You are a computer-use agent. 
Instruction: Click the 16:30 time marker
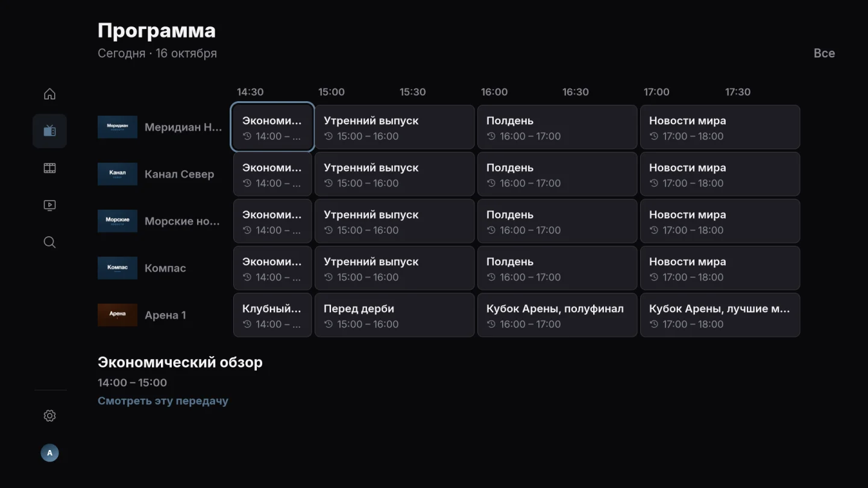[576, 92]
